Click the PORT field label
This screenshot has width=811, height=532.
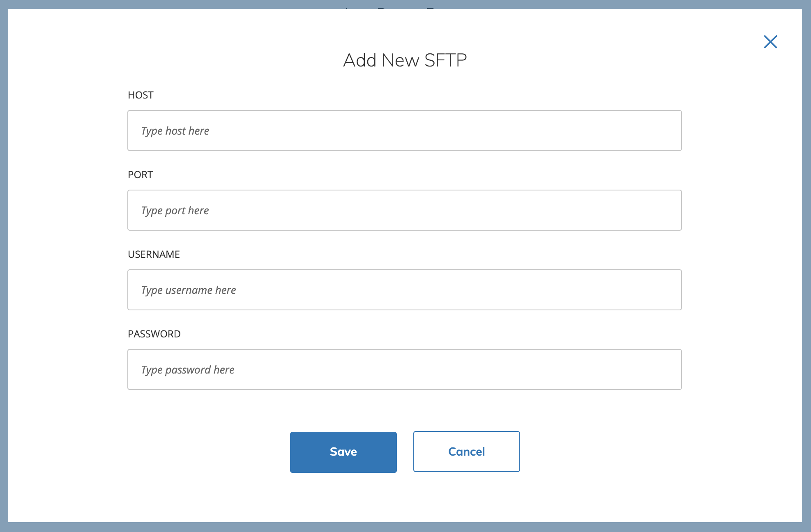pos(140,175)
